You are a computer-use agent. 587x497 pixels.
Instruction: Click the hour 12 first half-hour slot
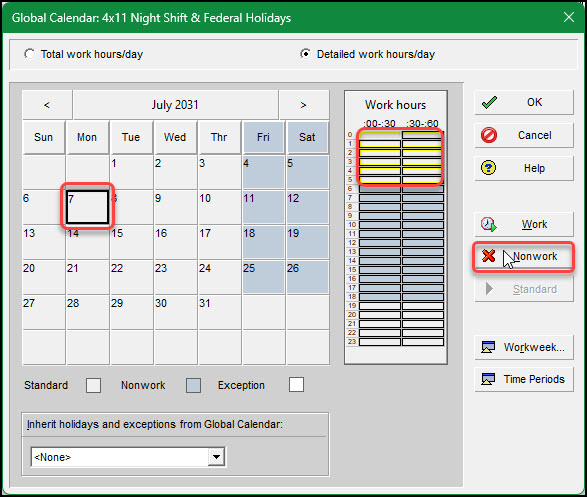pyautogui.click(x=380, y=243)
